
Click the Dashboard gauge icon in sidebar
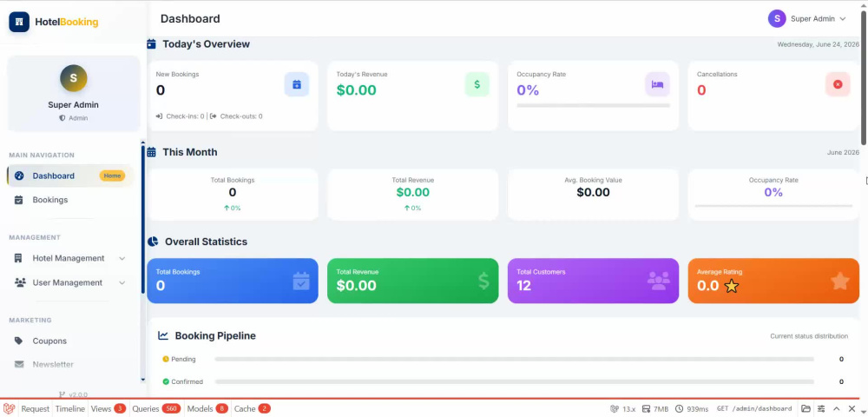coord(19,176)
